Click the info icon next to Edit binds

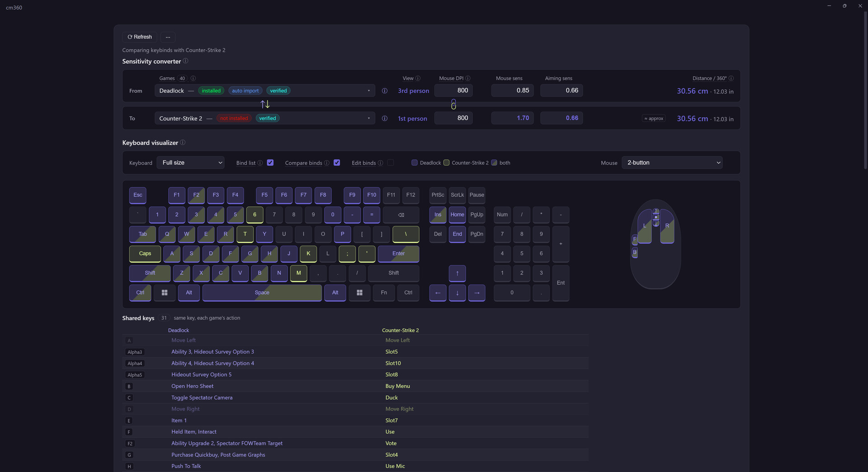point(380,163)
